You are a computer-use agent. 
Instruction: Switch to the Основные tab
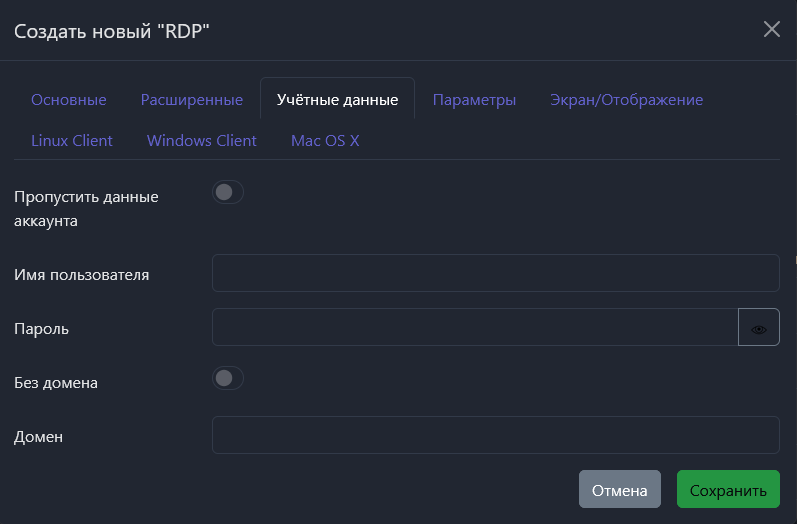click(x=69, y=100)
